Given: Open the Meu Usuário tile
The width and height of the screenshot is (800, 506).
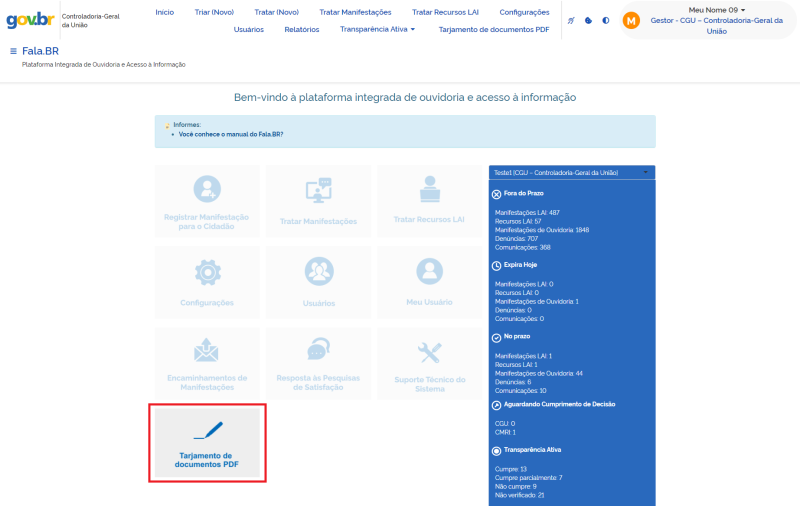Looking at the screenshot, I should click(430, 282).
